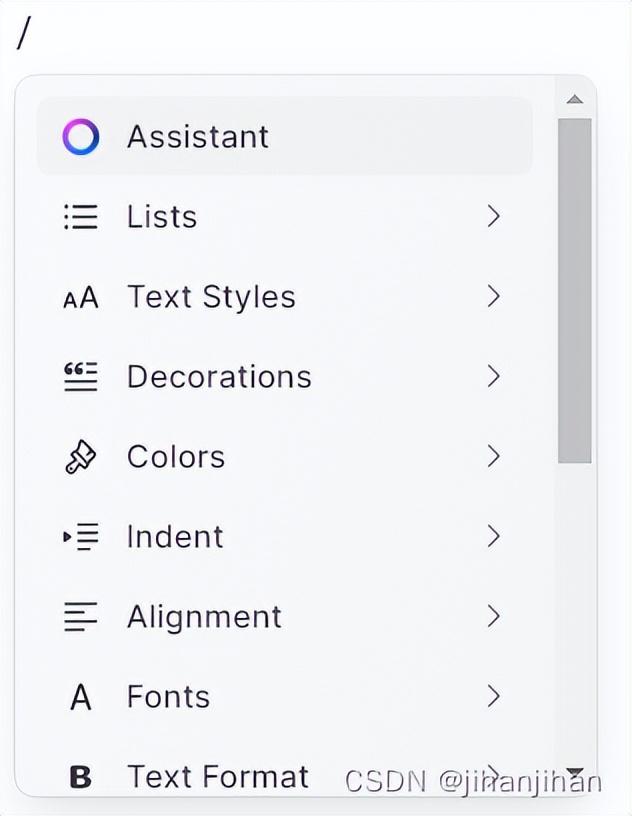Click the Text Styles AA icon
This screenshot has width=632, height=816.
(81, 297)
